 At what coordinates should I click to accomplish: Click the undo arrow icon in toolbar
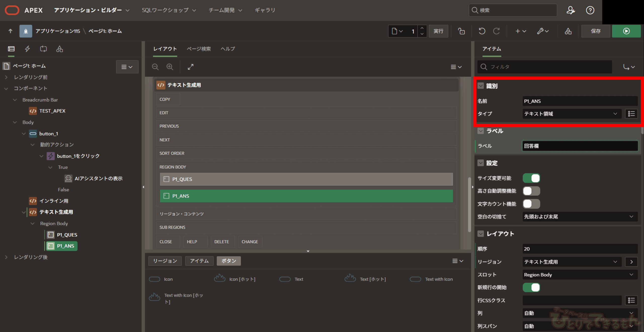coord(482,31)
